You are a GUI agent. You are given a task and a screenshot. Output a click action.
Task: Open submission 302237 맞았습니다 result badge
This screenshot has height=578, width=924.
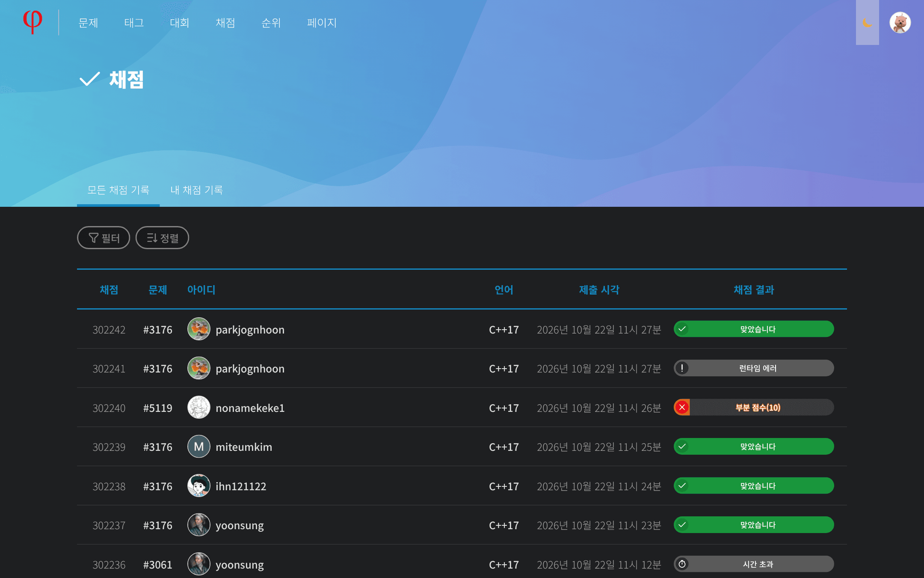click(754, 525)
